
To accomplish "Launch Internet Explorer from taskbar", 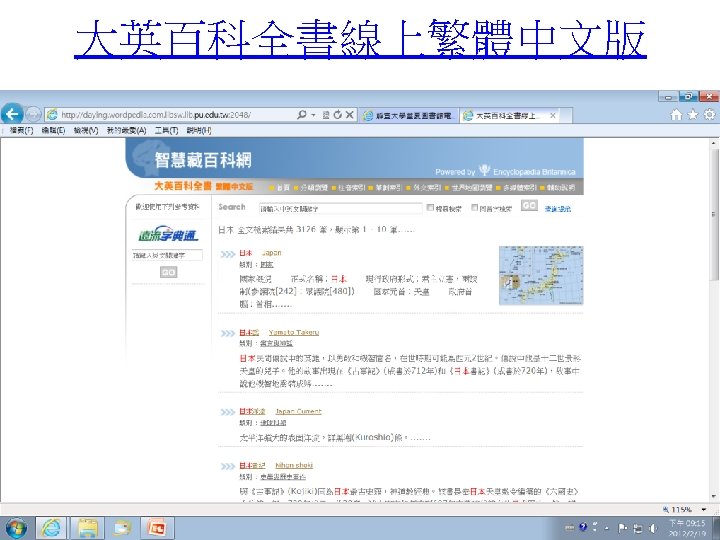I will [x=51, y=528].
